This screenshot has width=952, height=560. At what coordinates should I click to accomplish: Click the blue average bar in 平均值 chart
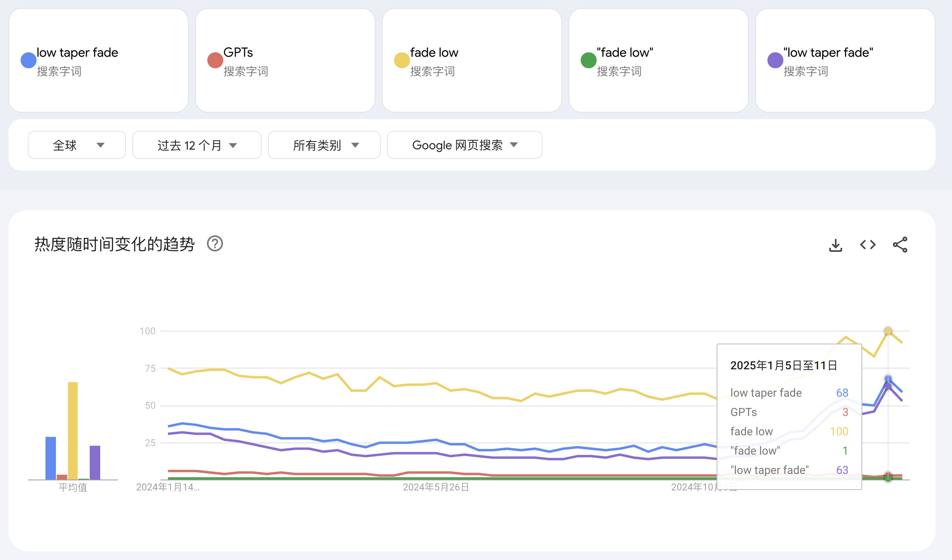(x=51, y=458)
